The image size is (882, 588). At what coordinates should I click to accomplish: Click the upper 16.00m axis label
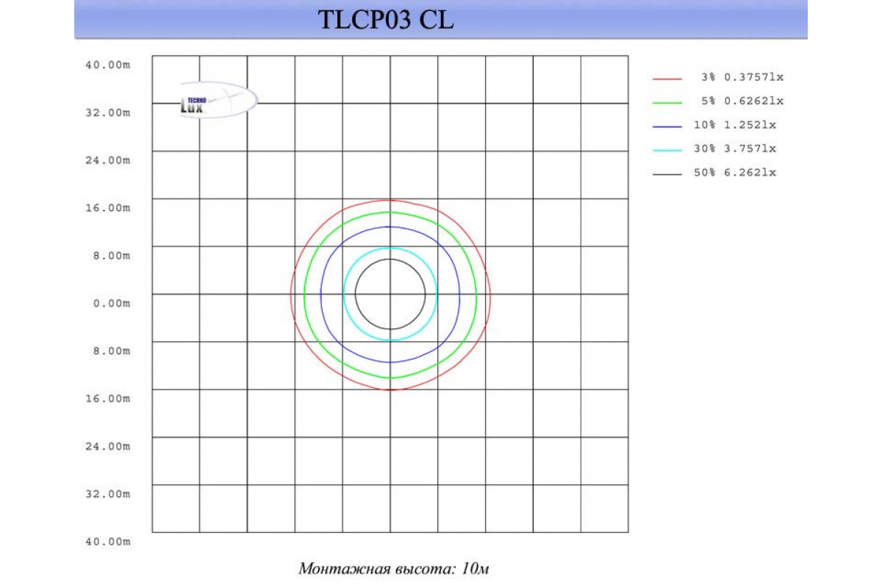(x=108, y=208)
